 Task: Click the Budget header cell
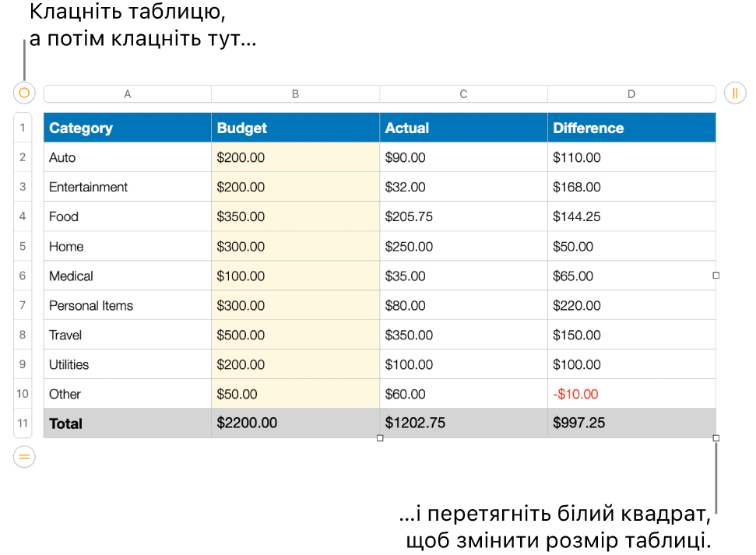point(296,128)
